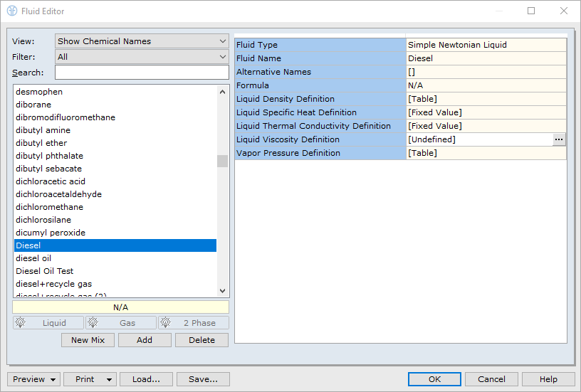This screenshot has height=392, width=581.
Task: Click the Preview button label
Action: (x=28, y=379)
